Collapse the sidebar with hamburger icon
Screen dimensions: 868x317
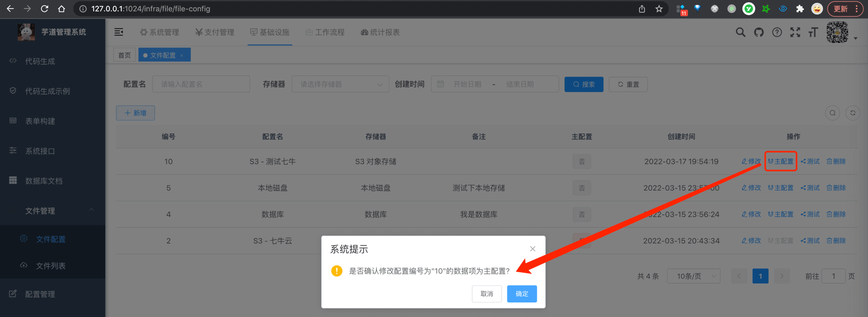pos(119,32)
